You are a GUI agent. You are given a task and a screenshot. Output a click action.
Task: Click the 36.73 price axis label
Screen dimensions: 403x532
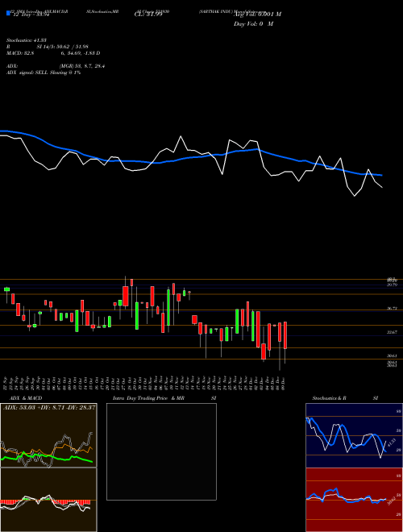(x=392, y=309)
